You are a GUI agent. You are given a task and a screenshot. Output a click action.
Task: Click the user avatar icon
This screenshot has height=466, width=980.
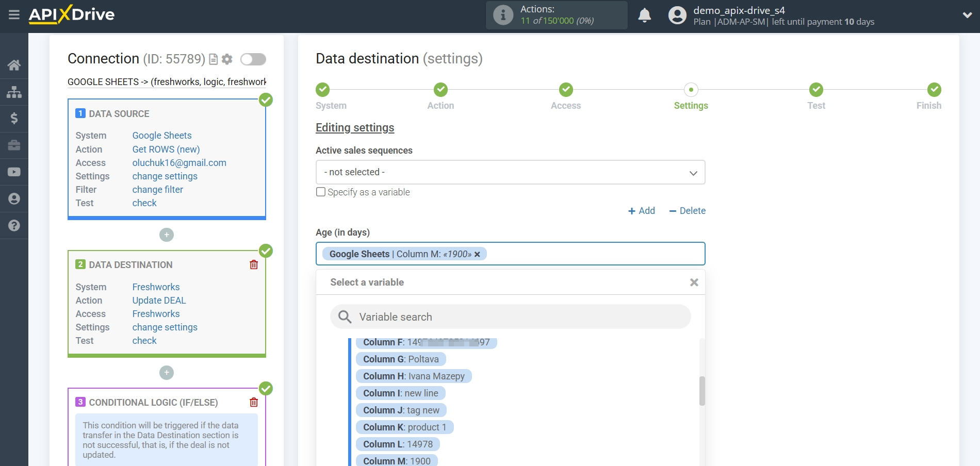(677, 15)
